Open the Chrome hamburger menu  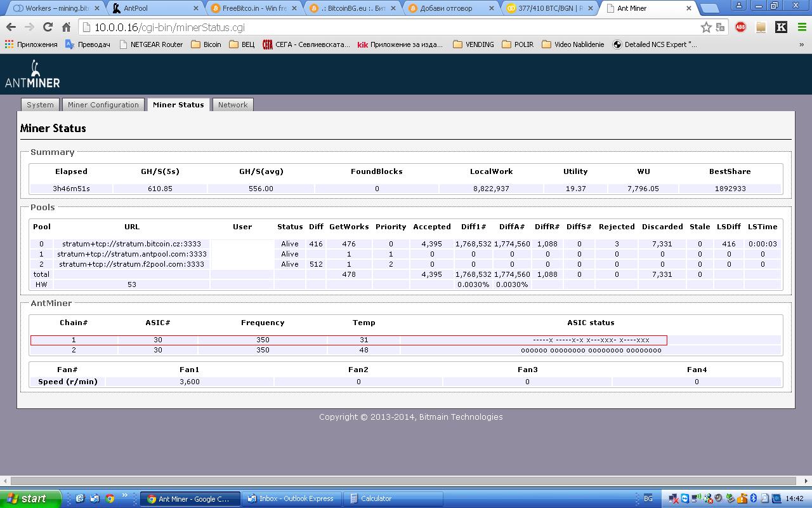pyautogui.click(x=801, y=27)
